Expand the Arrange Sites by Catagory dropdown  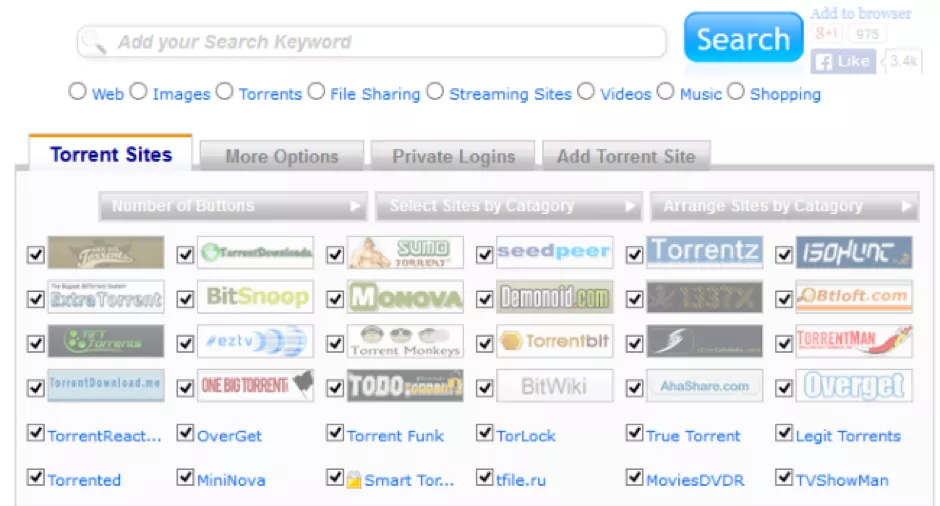tap(785, 206)
